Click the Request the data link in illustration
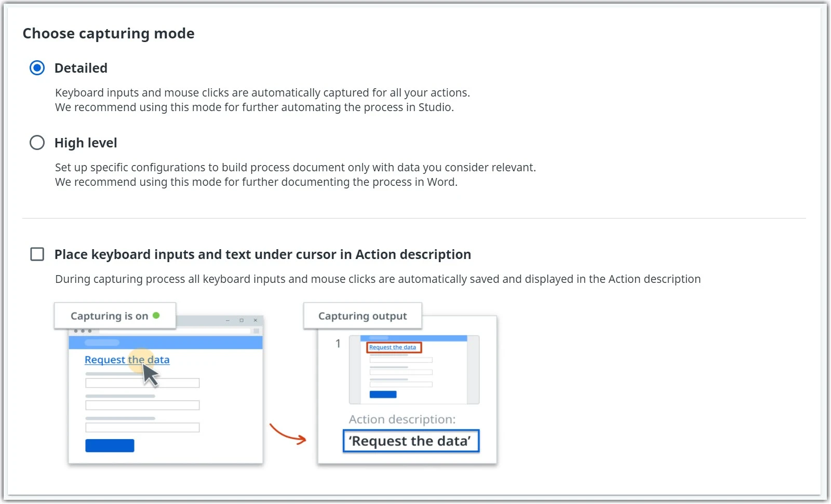This screenshot has height=504, width=831. tap(127, 360)
